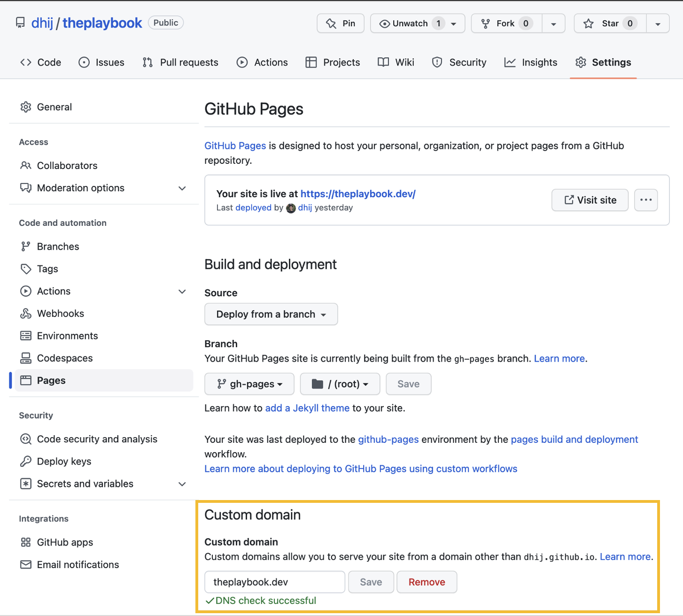Viewport: 683px width, 616px height.
Task: Open the github-pages environment link
Action: 388,439
